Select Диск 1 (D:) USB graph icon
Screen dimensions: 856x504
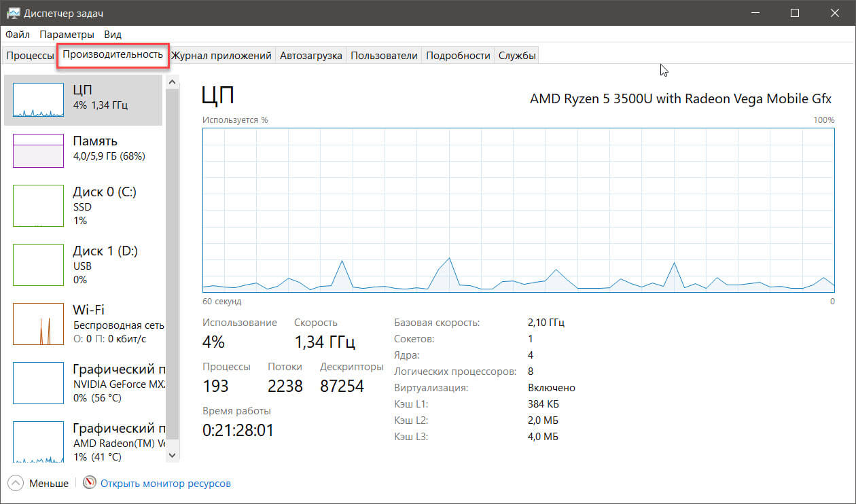click(x=38, y=265)
